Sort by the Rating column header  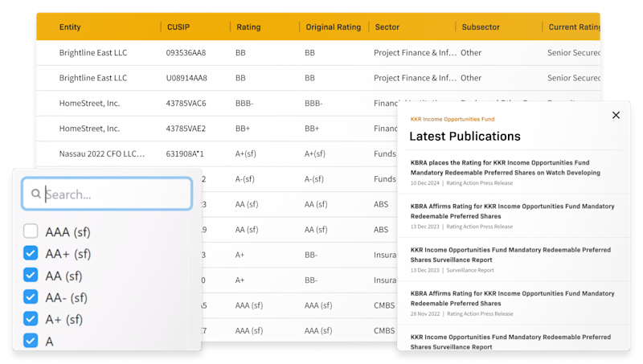coord(248,27)
